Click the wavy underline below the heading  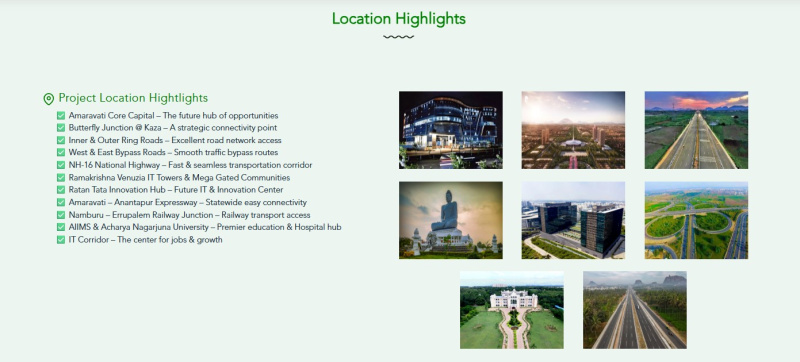[398, 37]
